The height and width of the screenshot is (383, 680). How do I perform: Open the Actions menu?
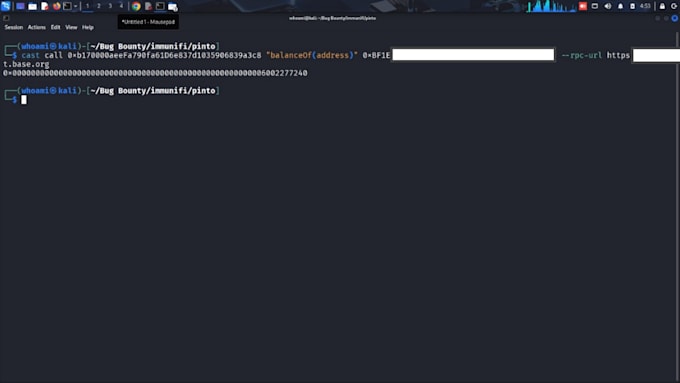[x=36, y=27]
